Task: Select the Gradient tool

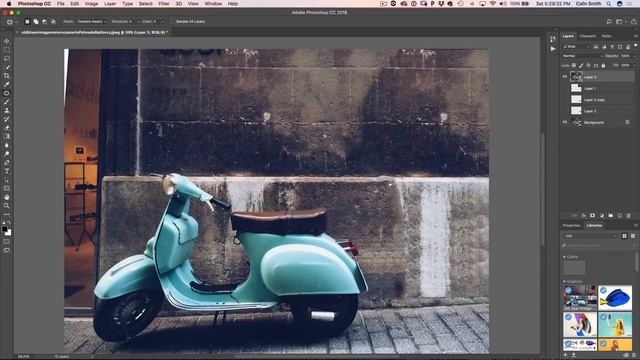Action: pyautogui.click(x=7, y=136)
